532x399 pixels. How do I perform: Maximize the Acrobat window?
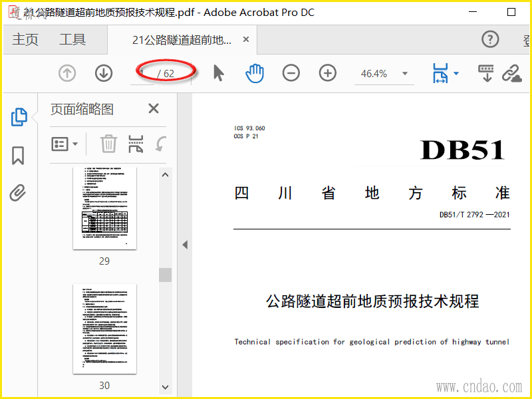511,12
